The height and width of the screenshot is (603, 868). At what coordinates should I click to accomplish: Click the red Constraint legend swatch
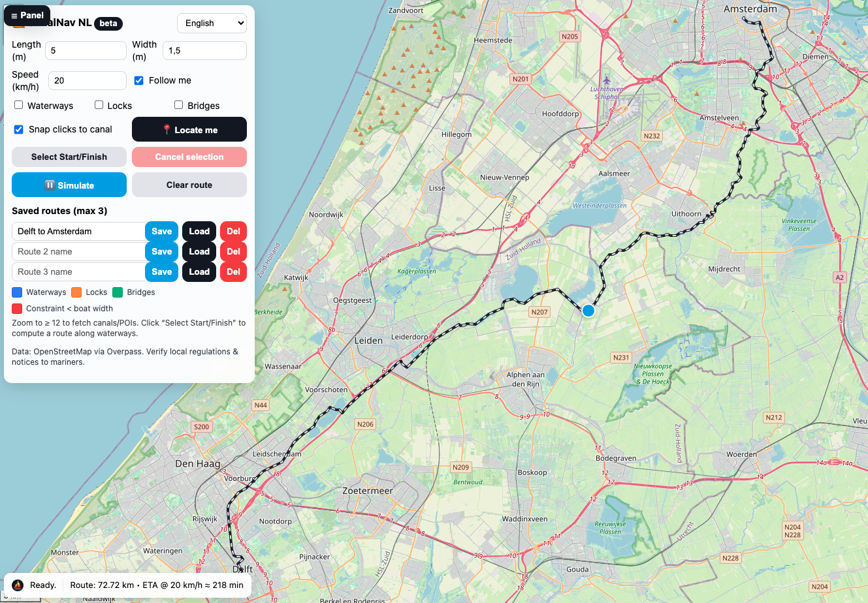(17, 308)
